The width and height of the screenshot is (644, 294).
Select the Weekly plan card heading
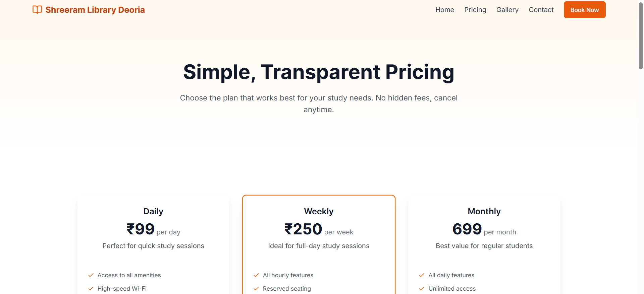click(x=319, y=211)
